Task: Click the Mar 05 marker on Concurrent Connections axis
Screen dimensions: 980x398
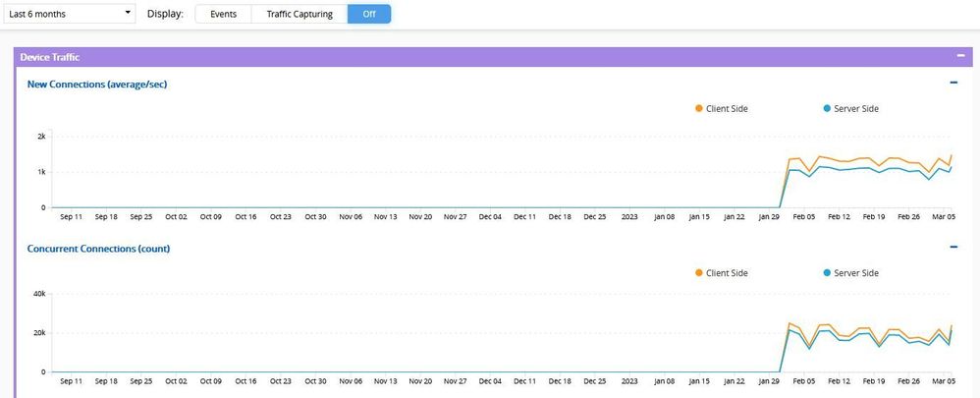Action: [x=944, y=380]
